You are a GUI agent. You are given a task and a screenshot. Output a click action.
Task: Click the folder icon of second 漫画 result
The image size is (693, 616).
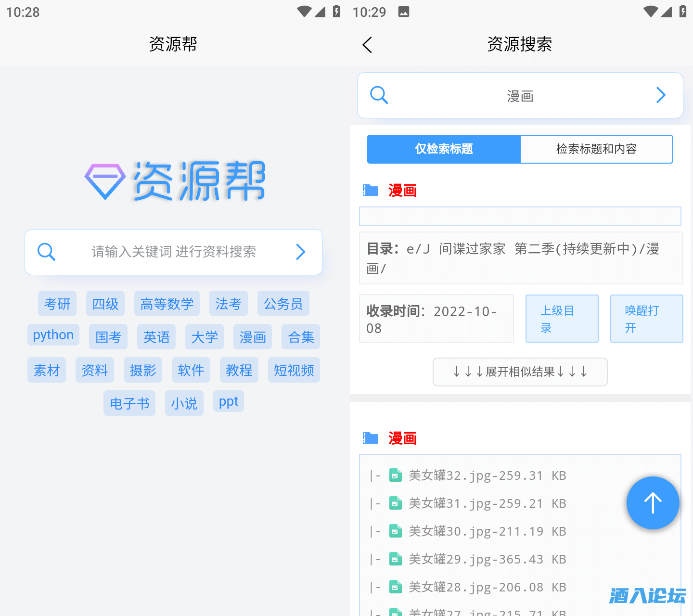371,438
